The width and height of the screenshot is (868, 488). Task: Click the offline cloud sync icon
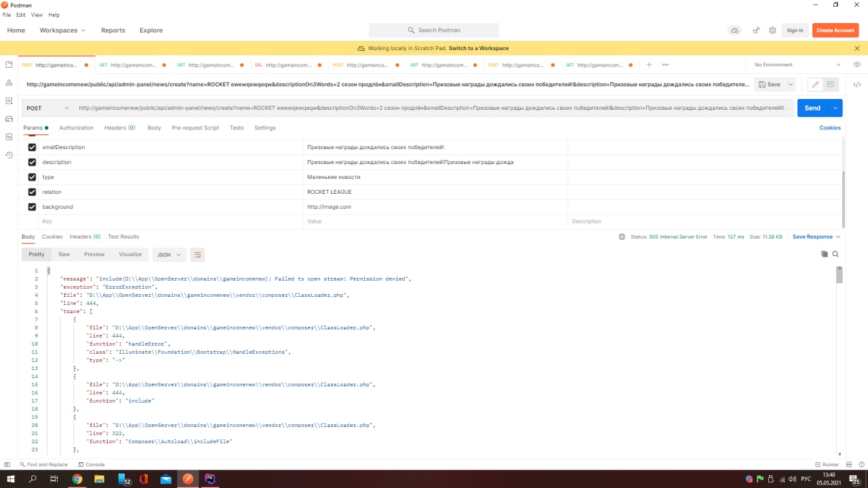734,30
